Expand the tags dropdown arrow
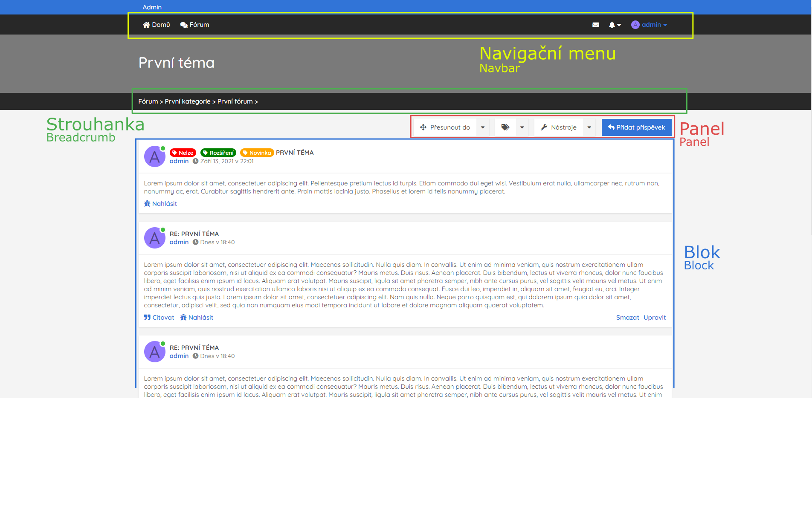The height and width of the screenshot is (520, 812). 522,127
